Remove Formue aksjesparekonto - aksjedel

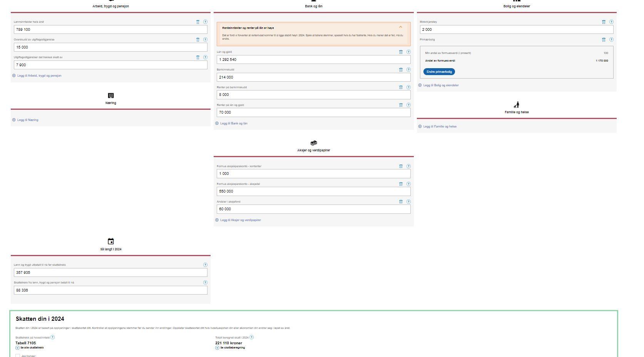401,184
